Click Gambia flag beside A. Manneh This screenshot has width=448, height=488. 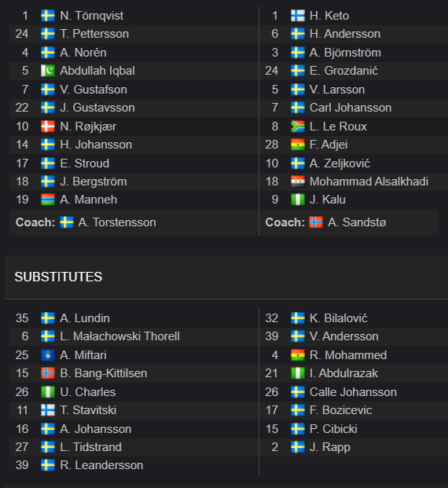[48, 200]
